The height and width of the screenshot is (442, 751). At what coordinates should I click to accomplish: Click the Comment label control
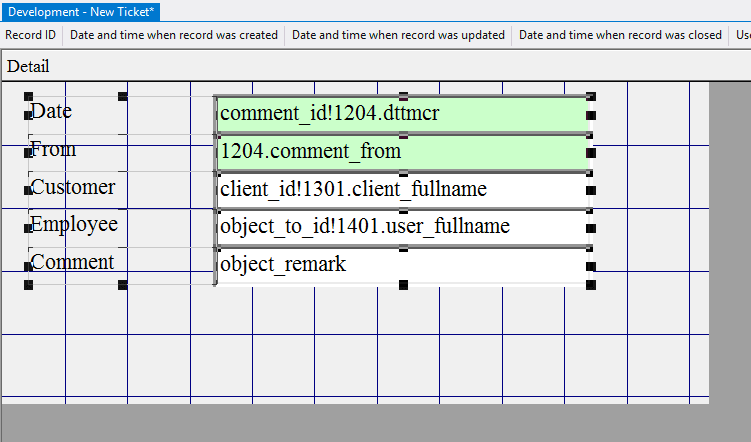click(x=72, y=262)
